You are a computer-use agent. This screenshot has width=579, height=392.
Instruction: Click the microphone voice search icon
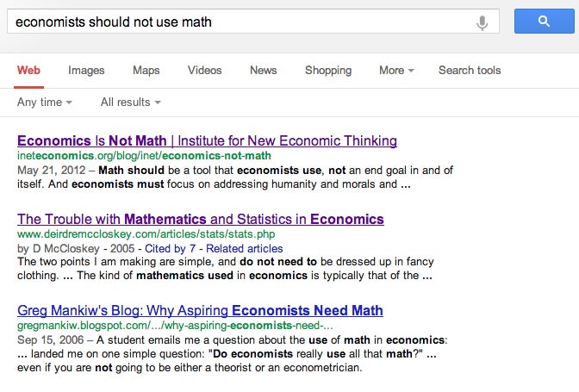[482, 22]
